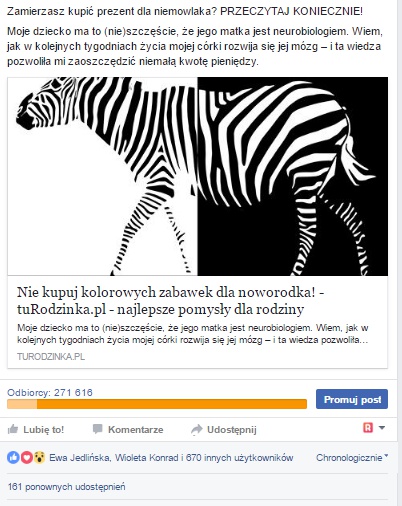
Task: Click the red R page avatar icon
Action: coord(368,427)
